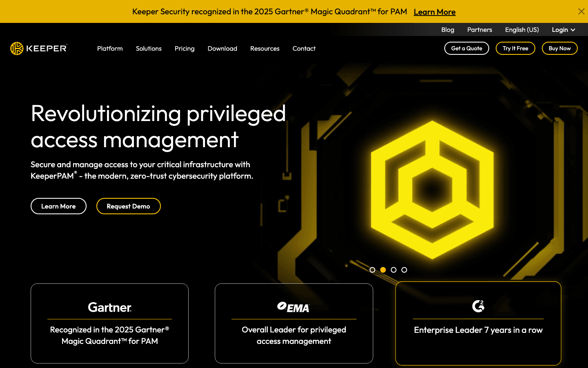
Task: Dismiss the Gartner announcement banner
Action: [581, 11]
